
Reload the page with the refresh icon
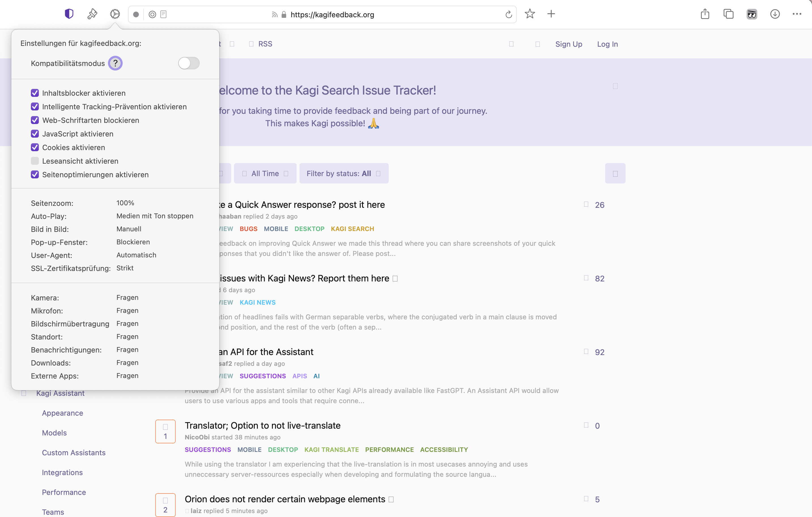[x=509, y=14]
